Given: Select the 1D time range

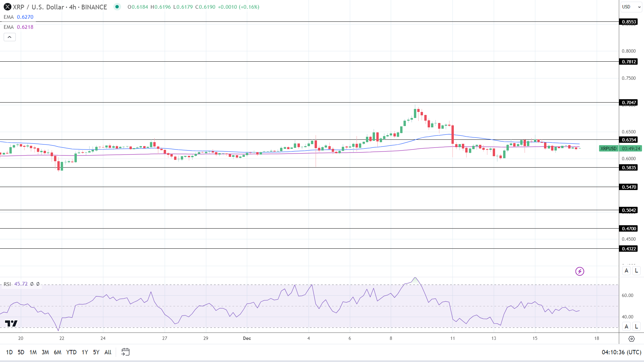Looking at the screenshot, I should tap(9, 352).
